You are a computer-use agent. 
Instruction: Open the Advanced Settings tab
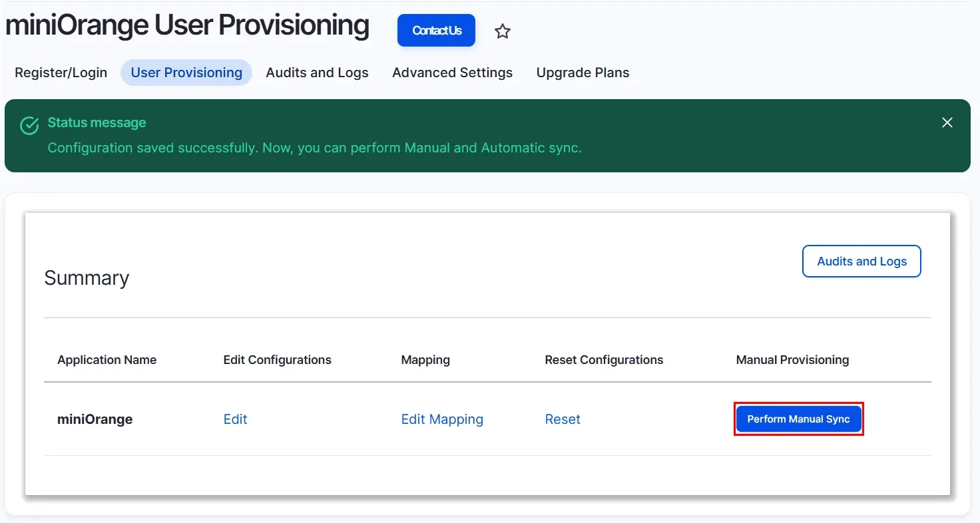click(x=453, y=73)
